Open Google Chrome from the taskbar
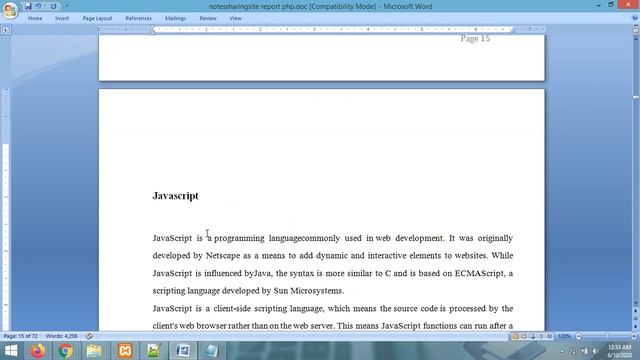Screen dimensions: 640x360 click(x=66, y=351)
